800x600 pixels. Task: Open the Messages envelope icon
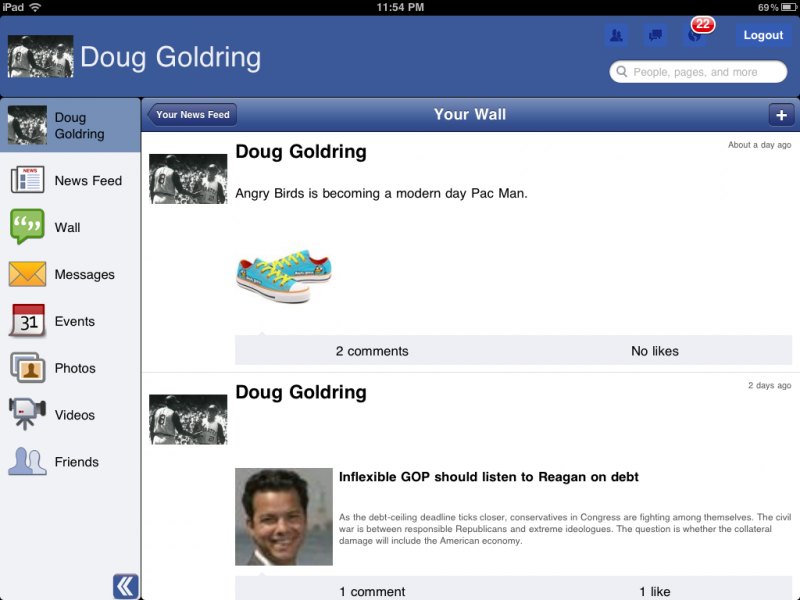27,274
